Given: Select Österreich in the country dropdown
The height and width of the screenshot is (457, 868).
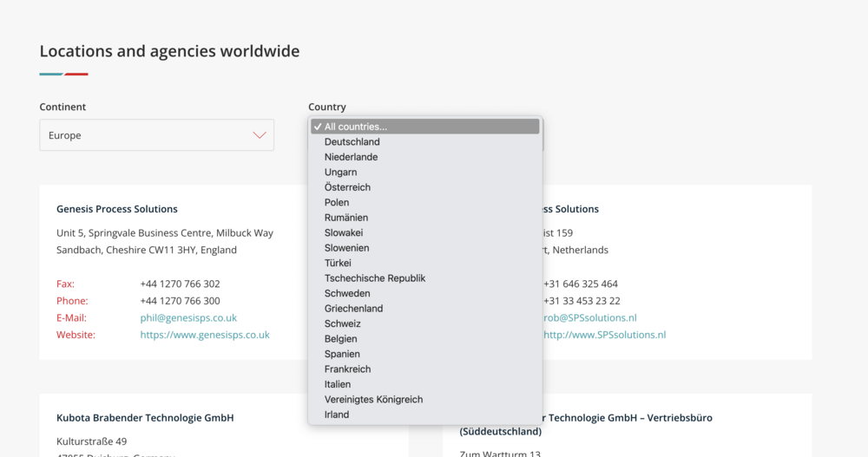Looking at the screenshot, I should [x=347, y=187].
